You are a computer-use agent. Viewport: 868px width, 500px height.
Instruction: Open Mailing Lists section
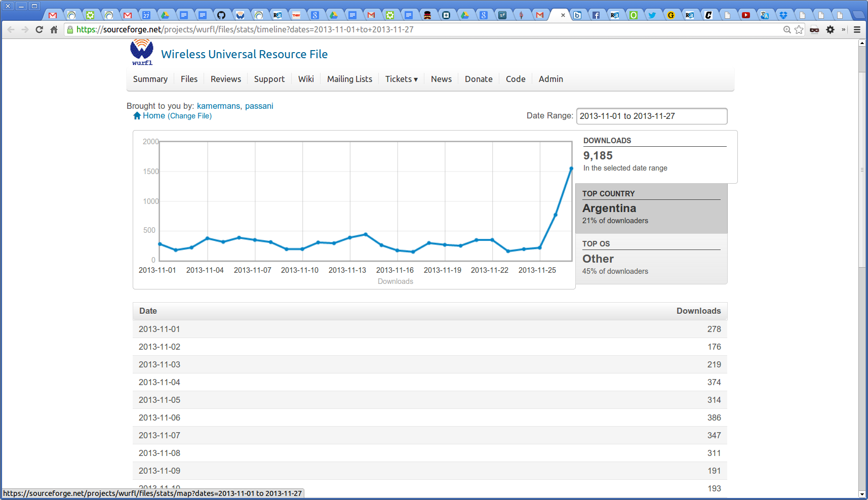click(x=349, y=79)
